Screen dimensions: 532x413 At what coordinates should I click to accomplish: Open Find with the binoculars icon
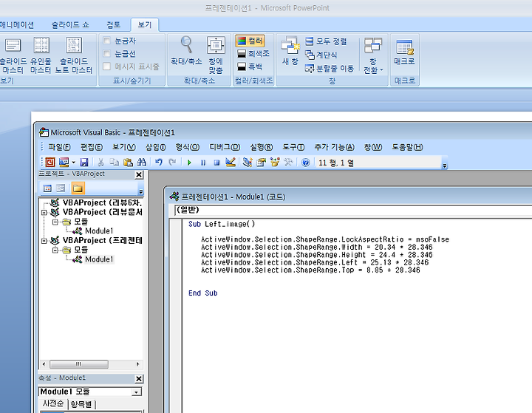(x=141, y=163)
